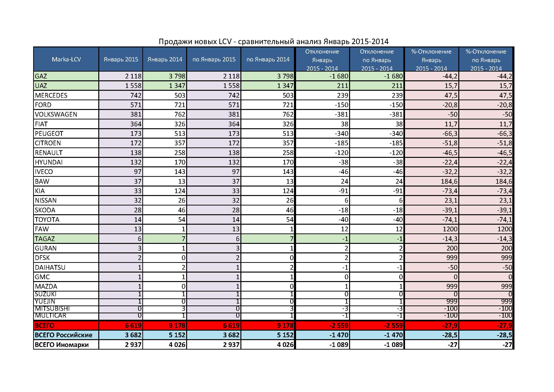Select the TOYOTA brand cell
The image size is (554, 392).
pyautogui.click(x=47, y=220)
